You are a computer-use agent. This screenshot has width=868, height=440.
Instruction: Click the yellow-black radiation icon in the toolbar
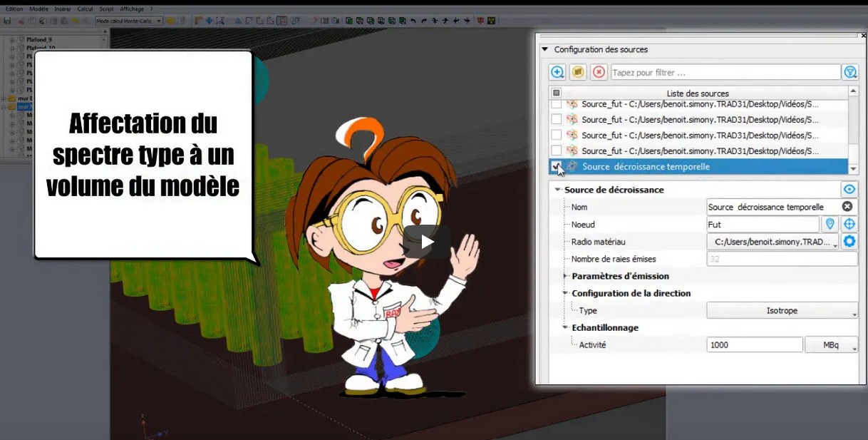[x=492, y=21]
